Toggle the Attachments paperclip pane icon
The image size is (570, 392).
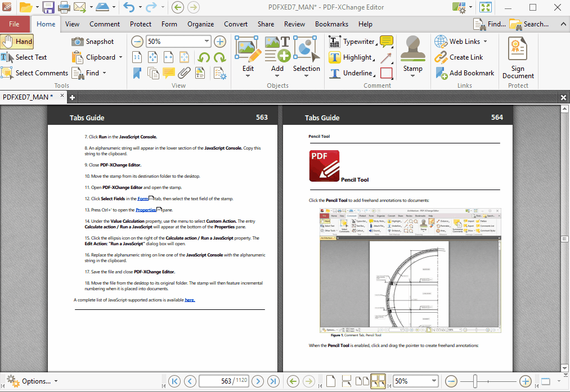coord(185,73)
